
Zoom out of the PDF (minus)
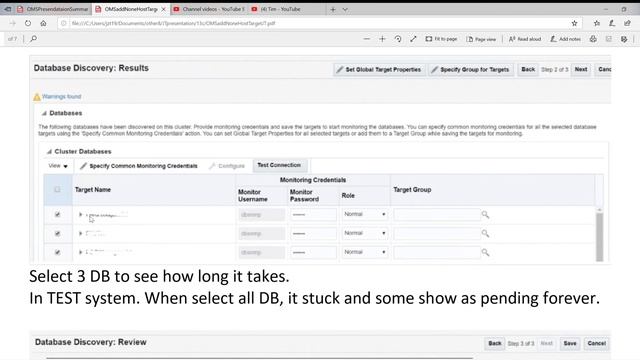[367, 39]
